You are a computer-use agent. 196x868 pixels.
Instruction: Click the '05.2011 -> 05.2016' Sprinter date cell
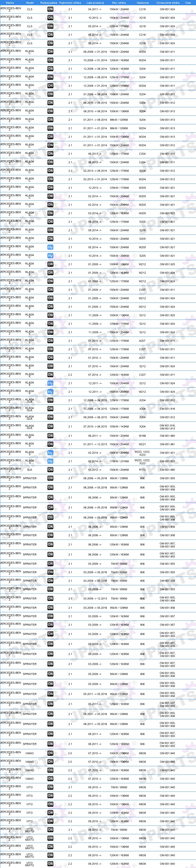[95, 694]
